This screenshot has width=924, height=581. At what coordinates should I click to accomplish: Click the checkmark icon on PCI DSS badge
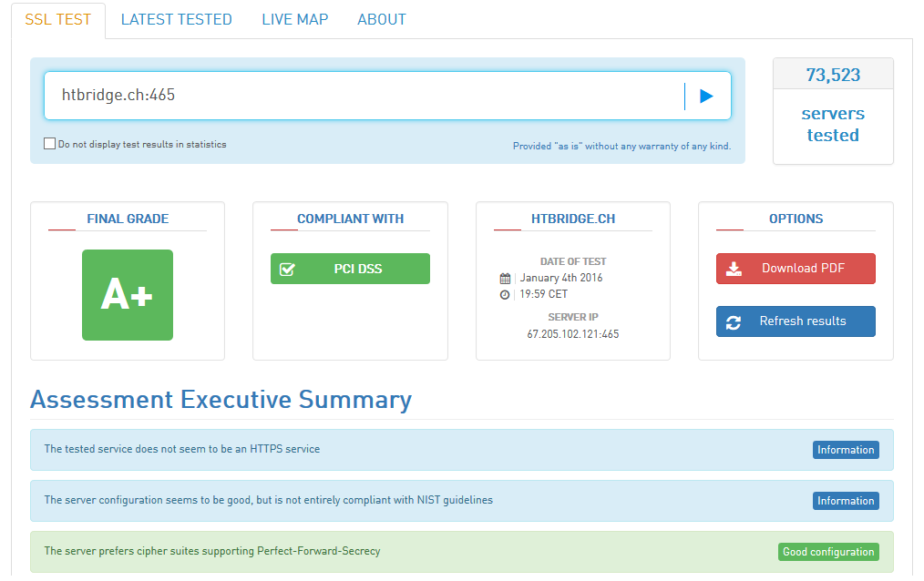click(287, 270)
